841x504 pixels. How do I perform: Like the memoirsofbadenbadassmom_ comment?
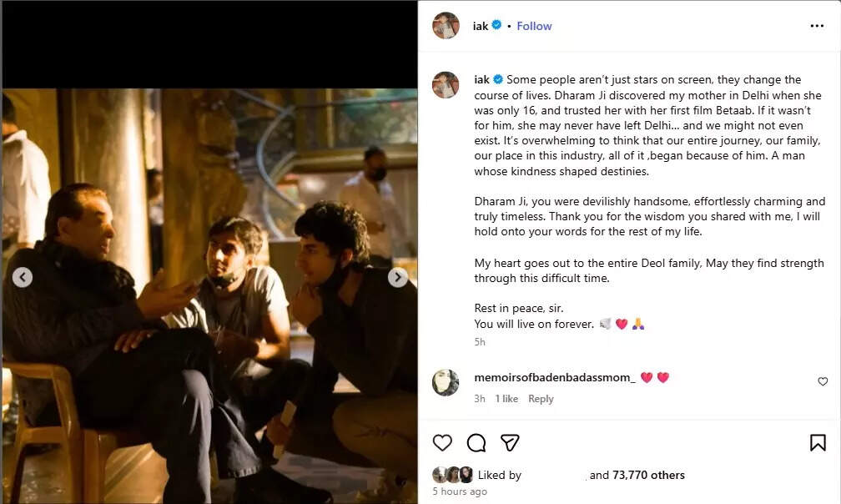coord(823,381)
